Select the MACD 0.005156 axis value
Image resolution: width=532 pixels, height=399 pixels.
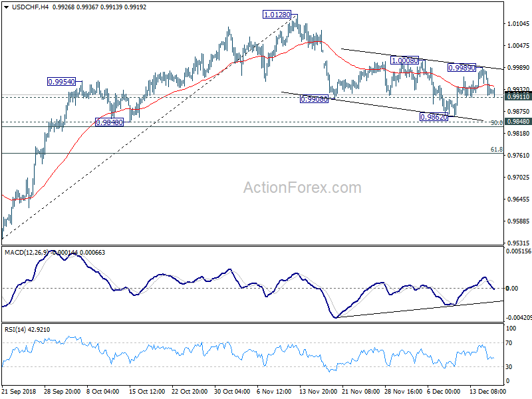518,251
